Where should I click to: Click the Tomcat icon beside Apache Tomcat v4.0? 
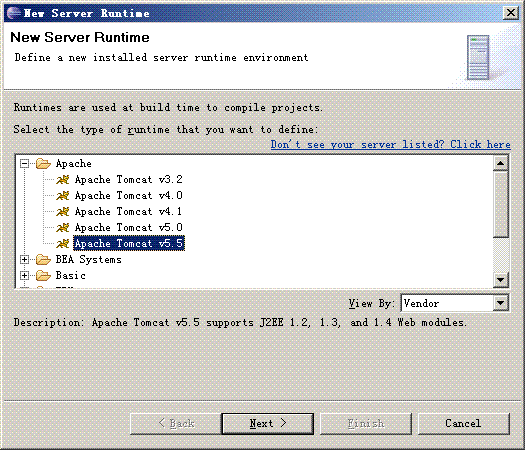click(63, 196)
